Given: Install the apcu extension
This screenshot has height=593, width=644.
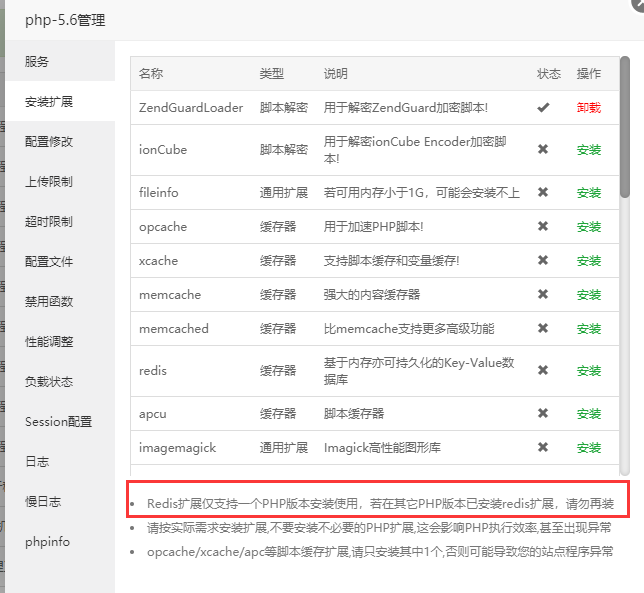Looking at the screenshot, I should (589, 413).
